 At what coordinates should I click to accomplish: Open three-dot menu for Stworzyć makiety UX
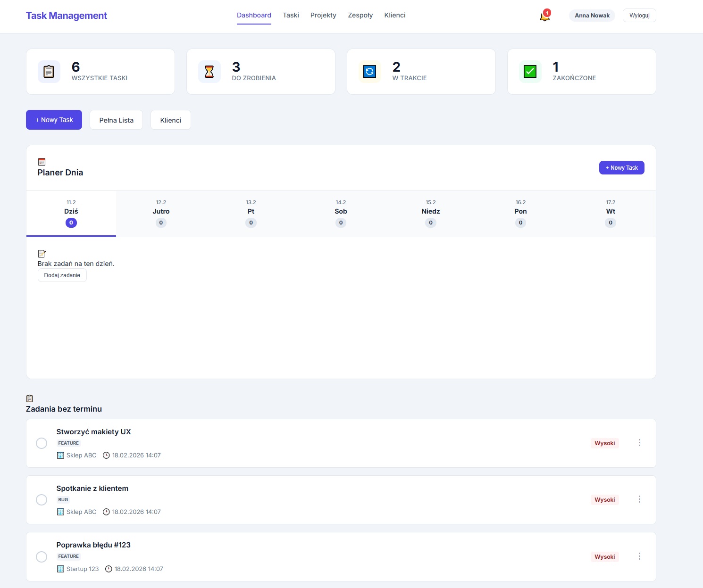(639, 443)
